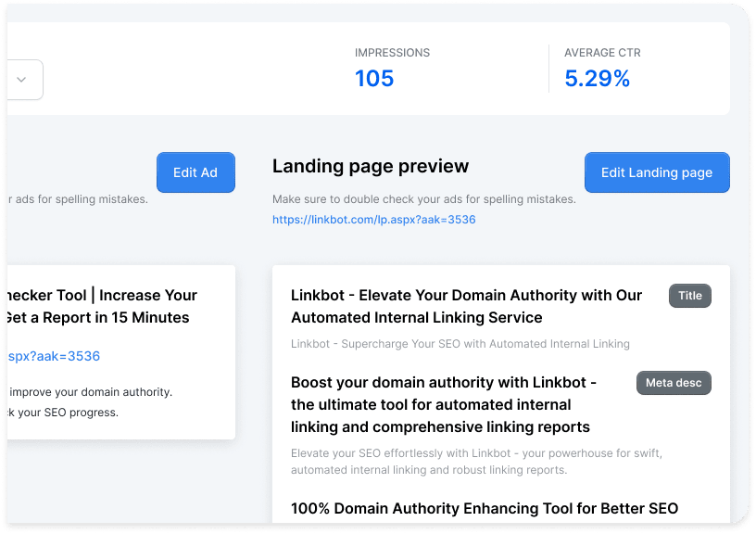
Task: Click the ad headline 'Increase Your'
Action: point(148,295)
